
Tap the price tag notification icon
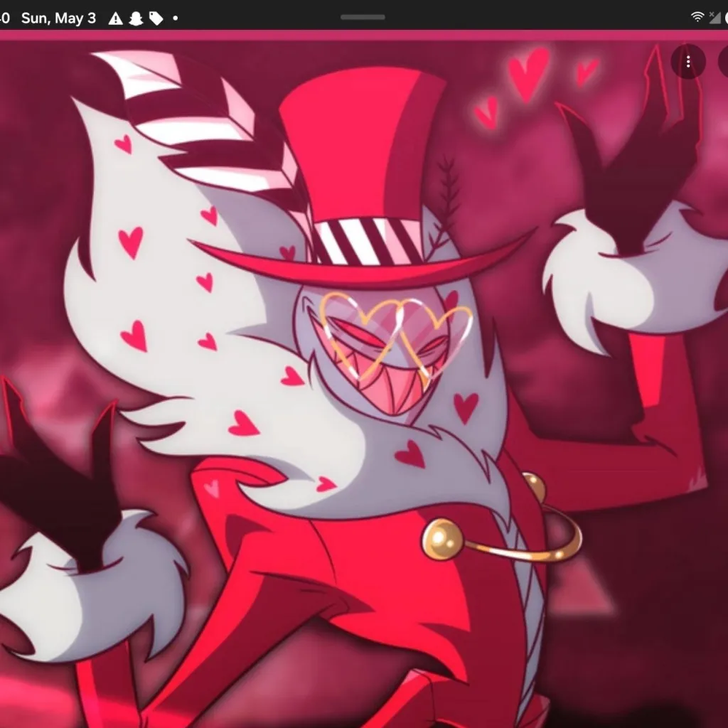pos(156,18)
